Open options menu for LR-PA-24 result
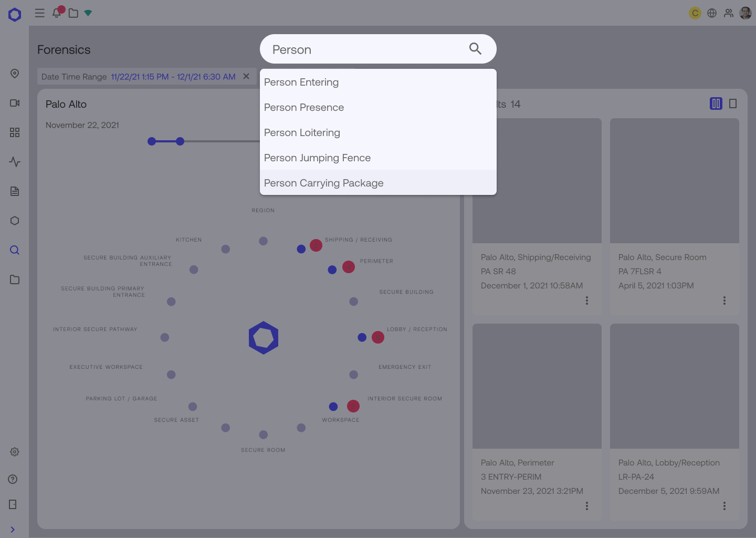This screenshot has width=756, height=538. [724, 506]
